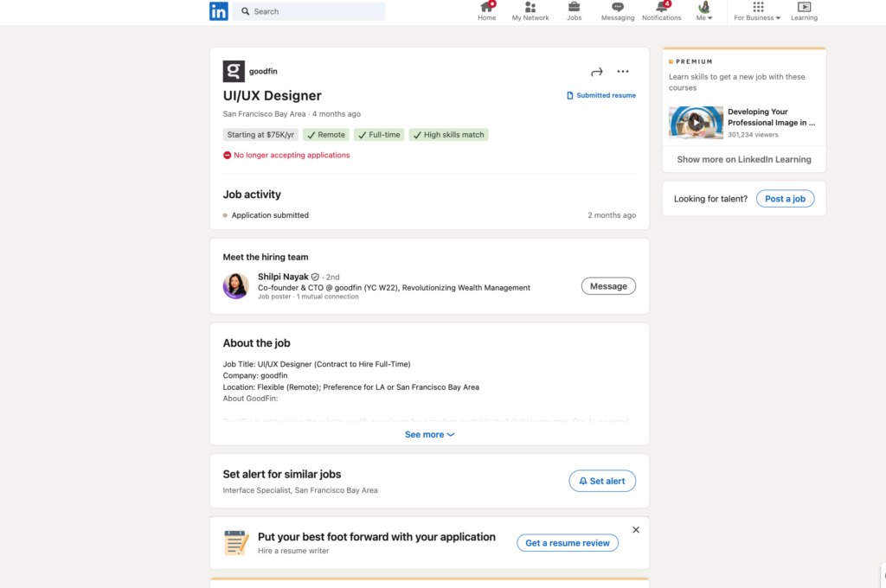Expand the Me profile dropdown
The image size is (886, 588).
pos(704,11)
